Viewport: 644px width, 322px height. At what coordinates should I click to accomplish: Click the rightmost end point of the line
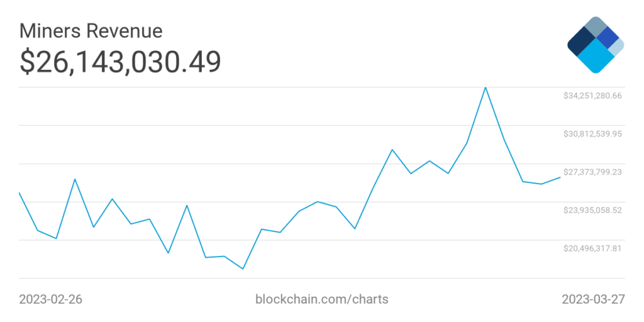pos(560,177)
